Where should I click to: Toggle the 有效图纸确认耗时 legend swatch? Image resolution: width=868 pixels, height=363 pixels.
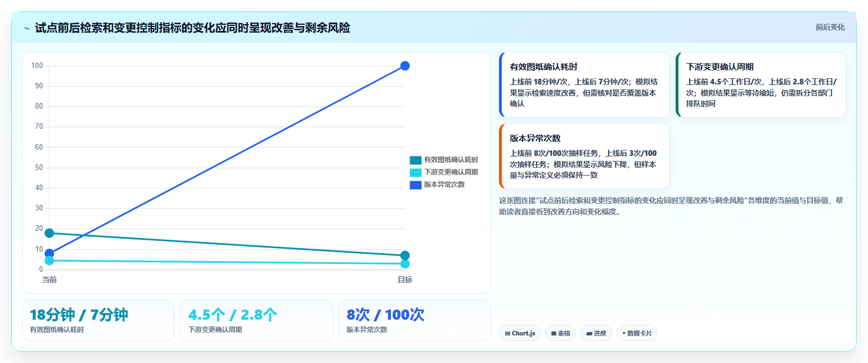click(415, 160)
